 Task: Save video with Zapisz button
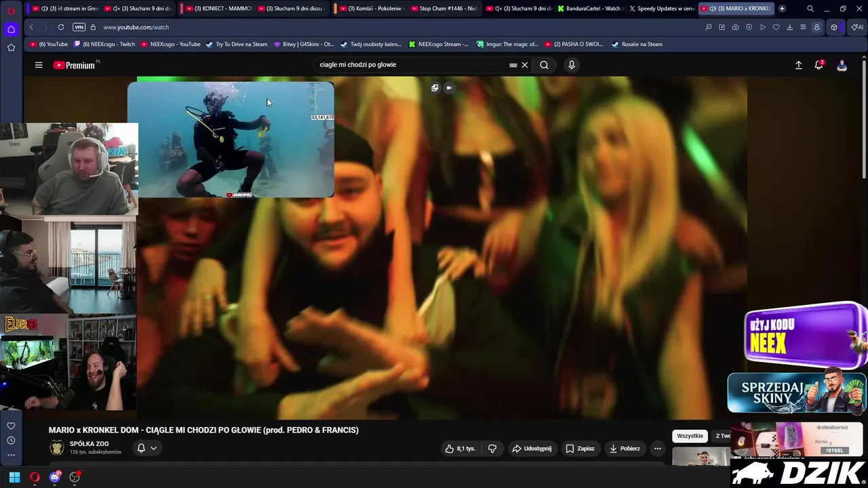pyautogui.click(x=580, y=449)
